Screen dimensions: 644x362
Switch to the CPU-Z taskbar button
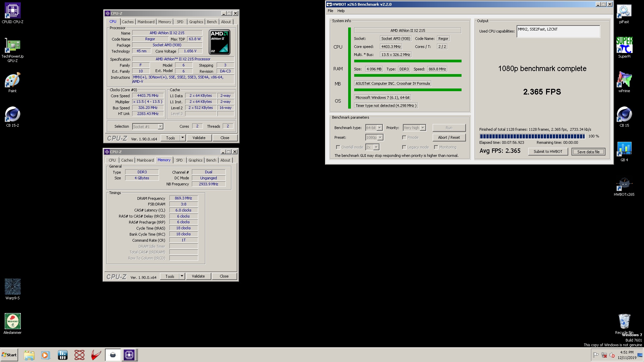point(129,355)
